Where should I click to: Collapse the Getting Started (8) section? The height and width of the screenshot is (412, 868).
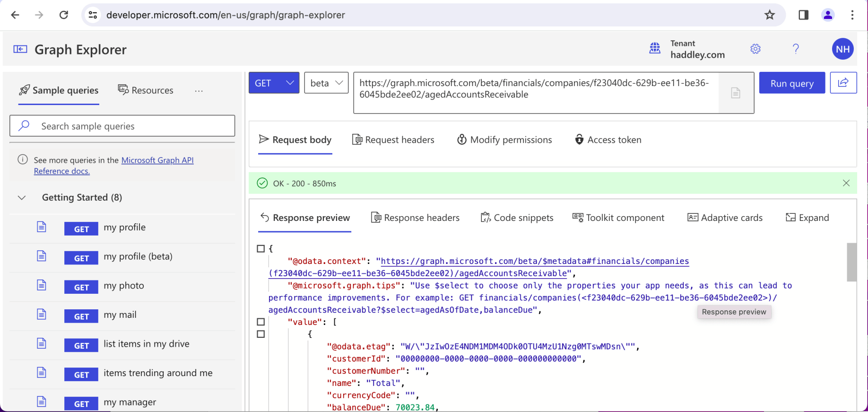(22, 198)
